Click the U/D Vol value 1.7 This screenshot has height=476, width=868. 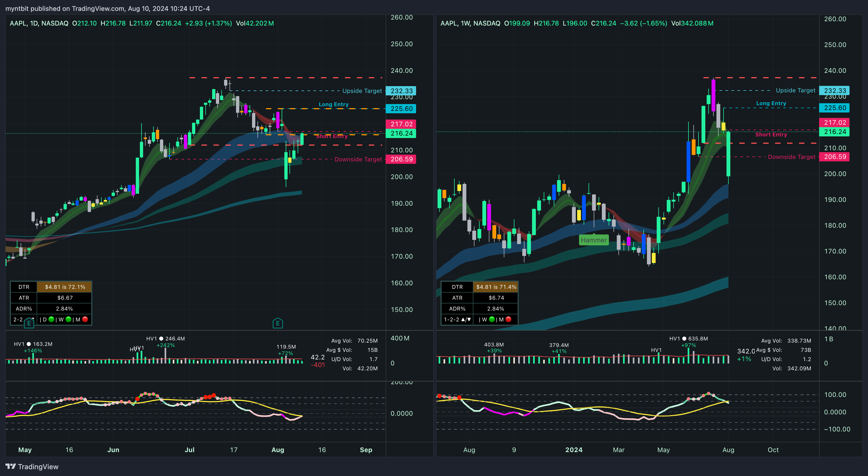tap(373, 359)
